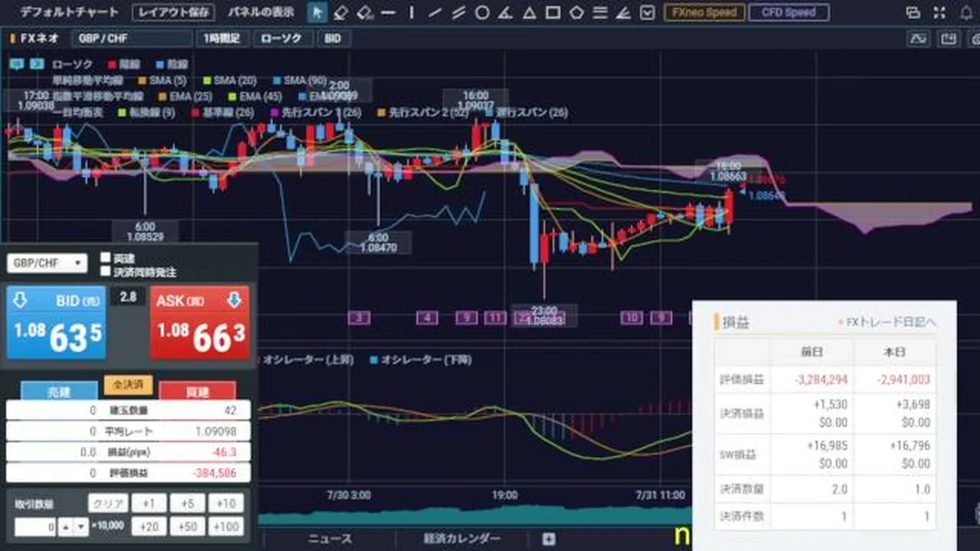Screen dimensions: 980x551
Task: Open the デフォルトチャート layout selector
Action: 70,12
